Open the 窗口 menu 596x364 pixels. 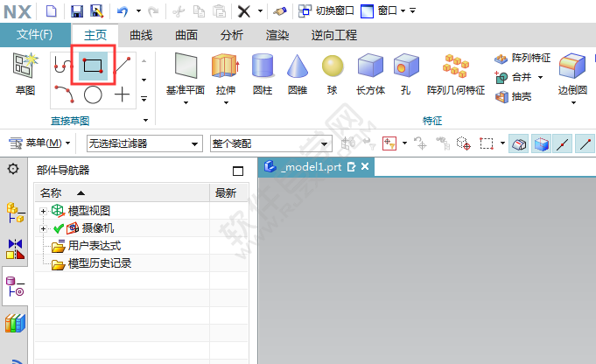pyautogui.click(x=383, y=11)
